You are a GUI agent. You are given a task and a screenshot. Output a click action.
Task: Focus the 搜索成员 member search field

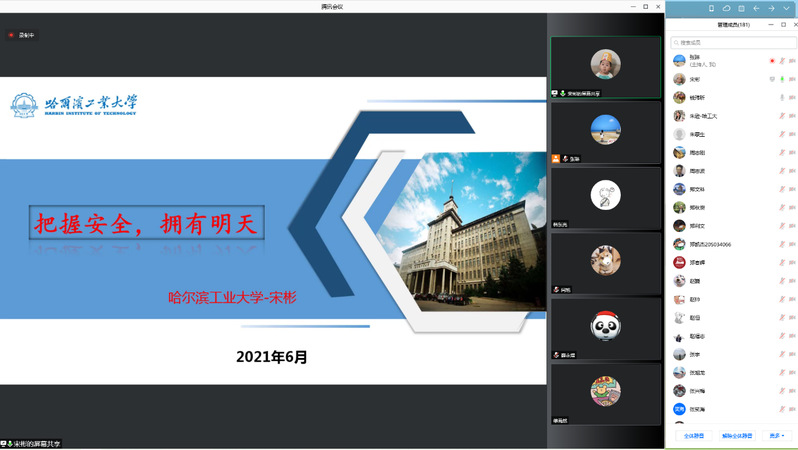point(733,43)
